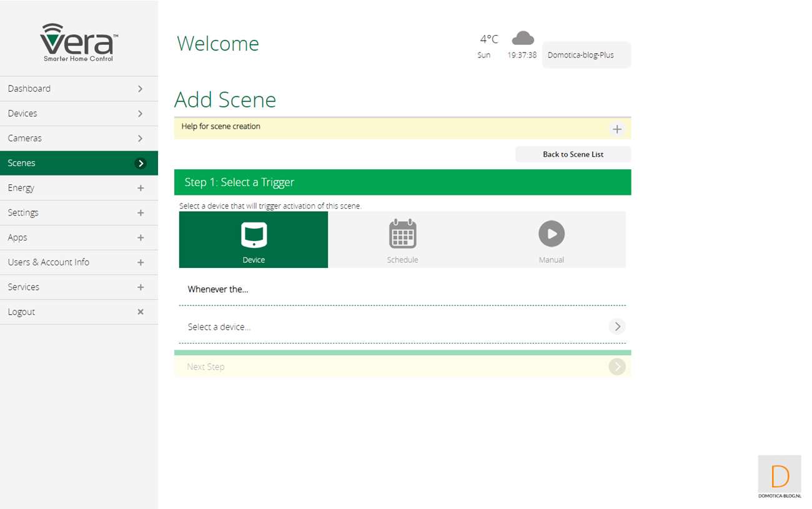Select the Manual play icon
This screenshot has width=812, height=509.
point(551,234)
